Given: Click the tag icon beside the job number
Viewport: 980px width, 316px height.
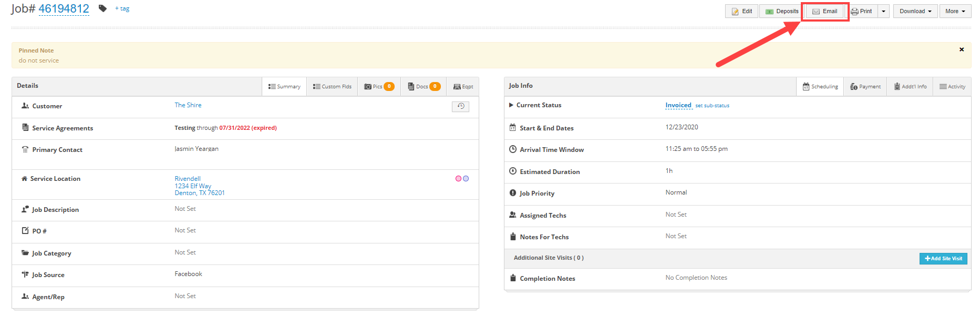Looking at the screenshot, I should tap(102, 8).
